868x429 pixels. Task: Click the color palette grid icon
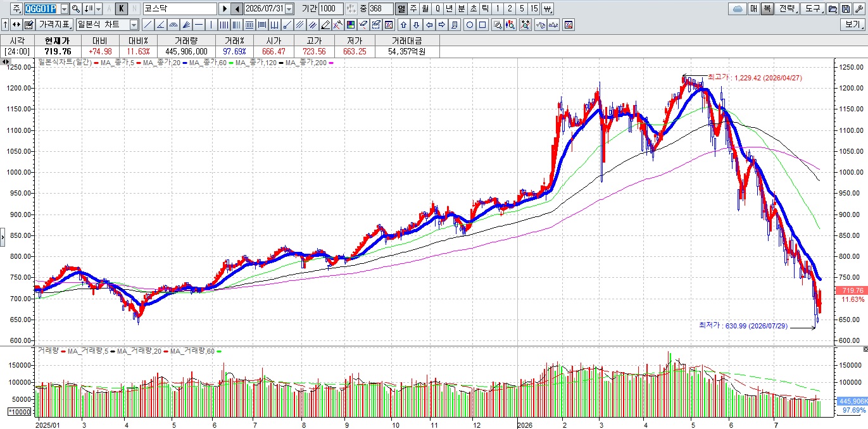coord(351,25)
